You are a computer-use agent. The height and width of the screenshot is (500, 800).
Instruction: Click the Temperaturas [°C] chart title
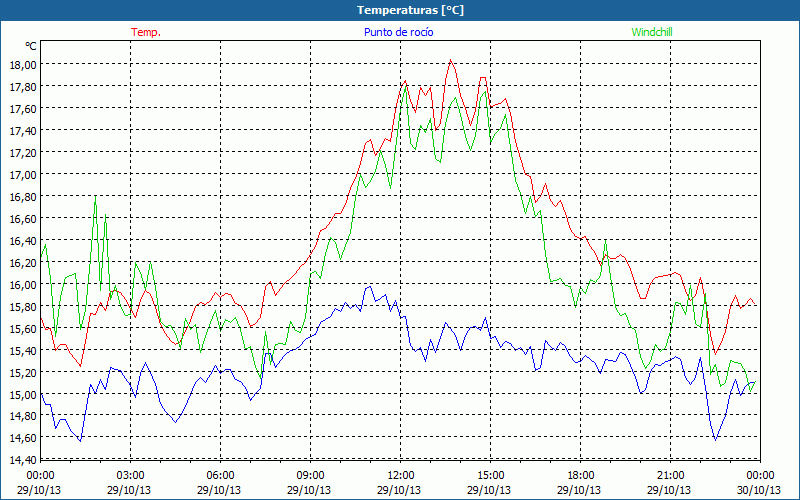pyautogui.click(x=410, y=10)
